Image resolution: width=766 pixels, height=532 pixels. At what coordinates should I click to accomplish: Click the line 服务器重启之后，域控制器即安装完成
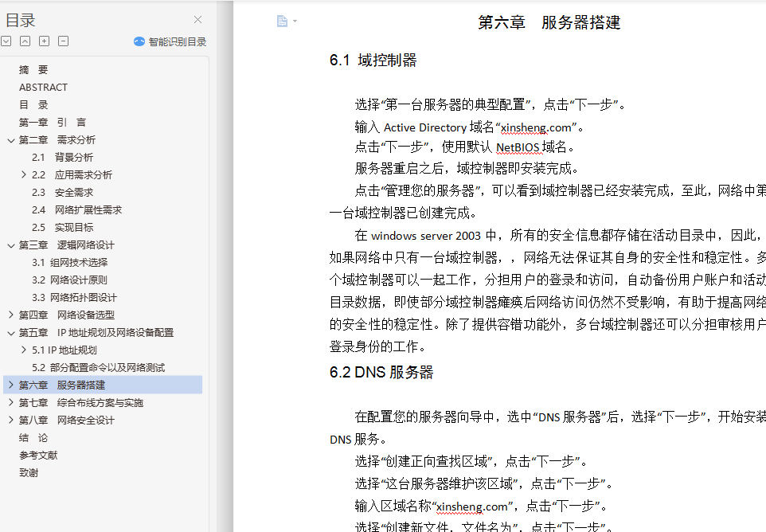(467, 169)
